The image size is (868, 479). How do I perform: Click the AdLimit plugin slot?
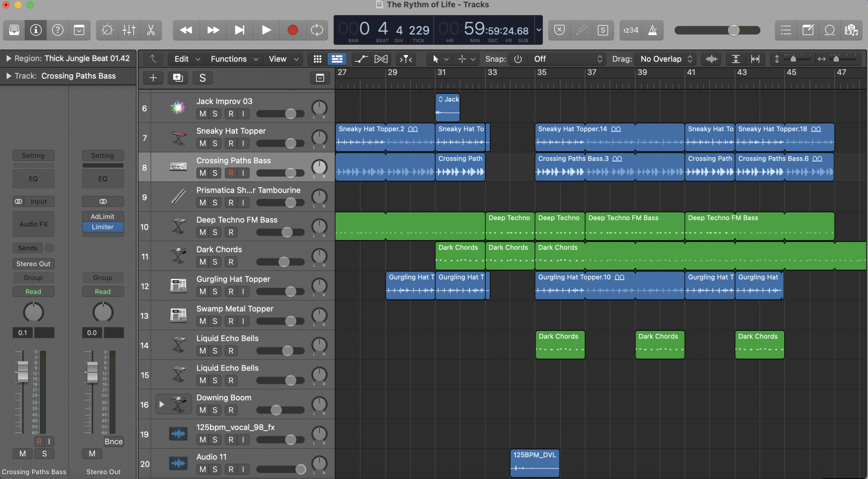[x=102, y=216]
